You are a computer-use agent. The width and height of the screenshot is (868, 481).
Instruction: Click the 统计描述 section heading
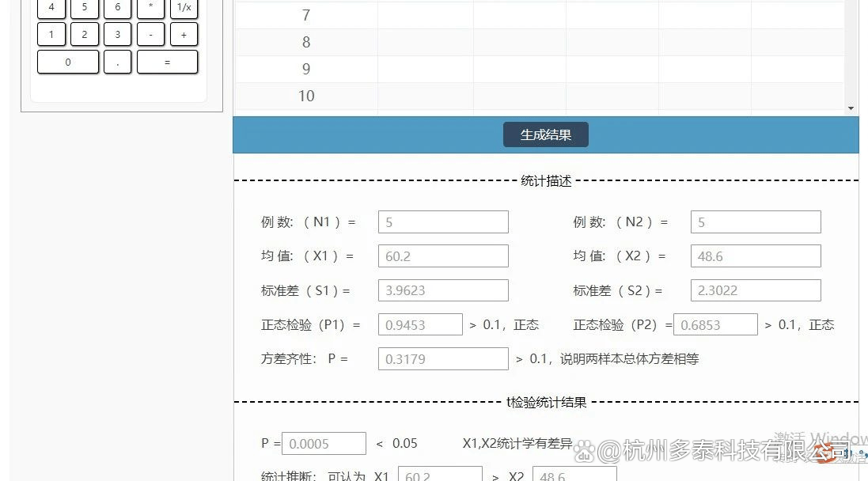(x=546, y=181)
